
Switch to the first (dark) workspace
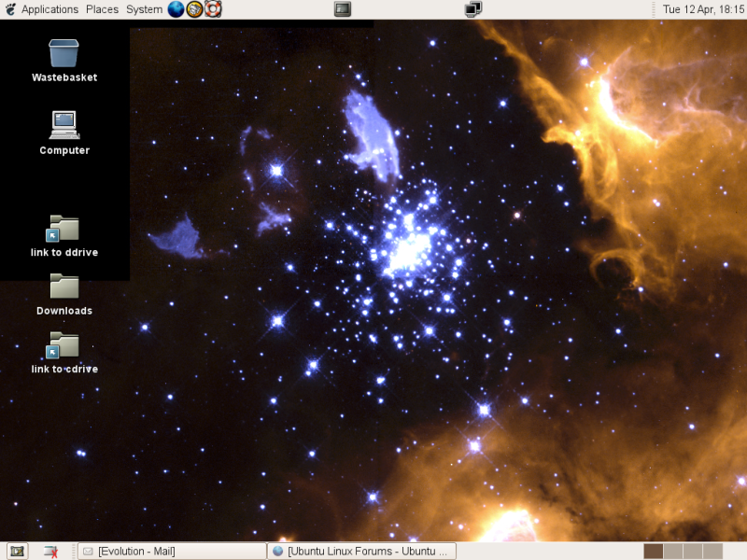pyautogui.click(x=653, y=552)
